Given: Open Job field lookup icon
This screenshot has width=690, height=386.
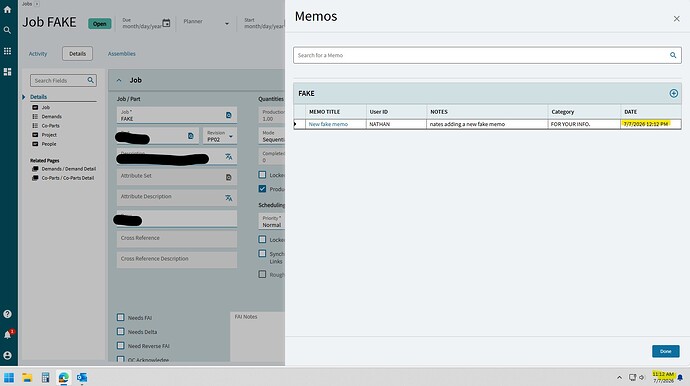Looking at the screenshot, I should pos(228,115).
